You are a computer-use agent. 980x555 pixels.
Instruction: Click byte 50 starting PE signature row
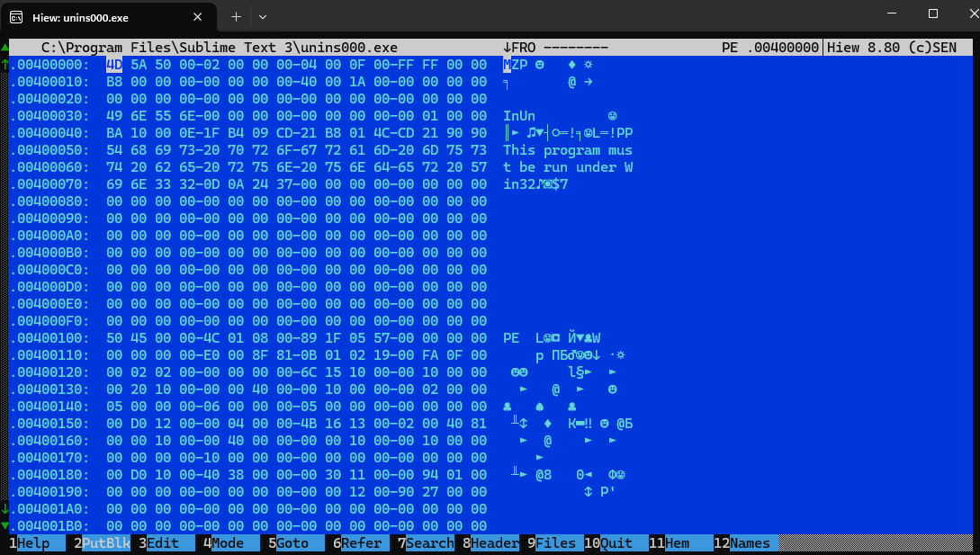(114, 338)
